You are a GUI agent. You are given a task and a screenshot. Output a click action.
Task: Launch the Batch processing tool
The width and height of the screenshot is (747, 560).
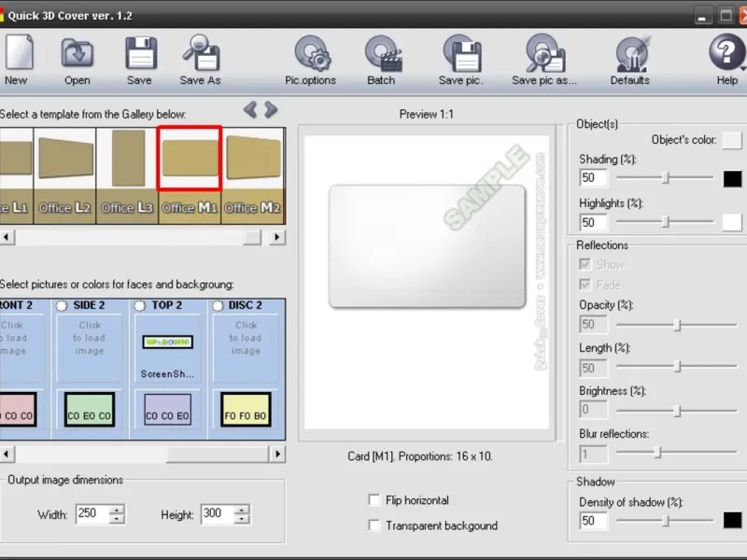pos(383,53)
